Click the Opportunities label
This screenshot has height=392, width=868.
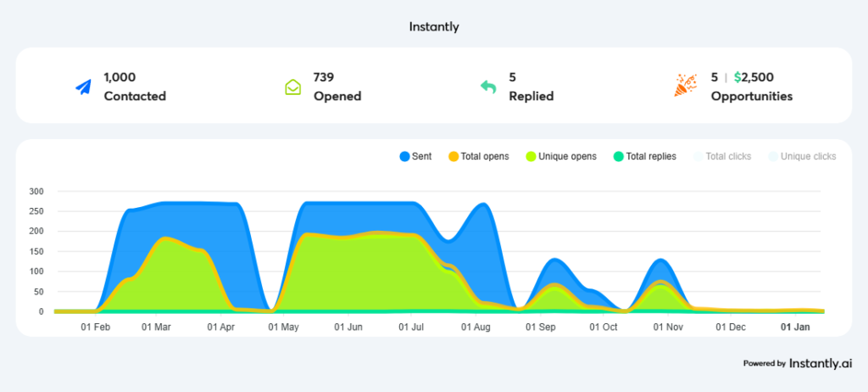[x=752, y=96]
